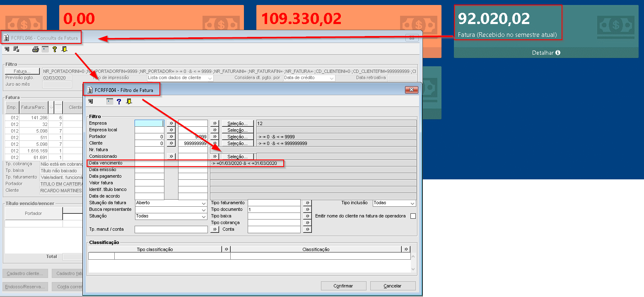
Task: Click the Seleção button in the Empresa row
Action: (x=238, y=123)
